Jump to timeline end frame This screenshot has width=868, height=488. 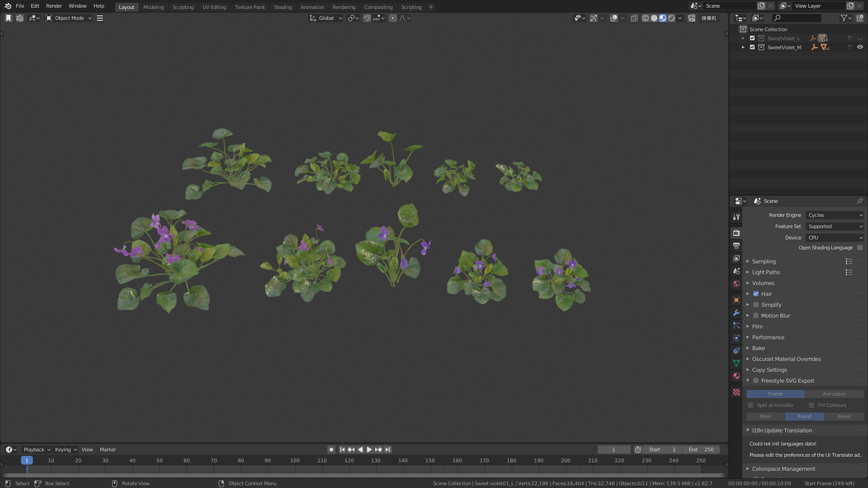(x=387, y=450)
